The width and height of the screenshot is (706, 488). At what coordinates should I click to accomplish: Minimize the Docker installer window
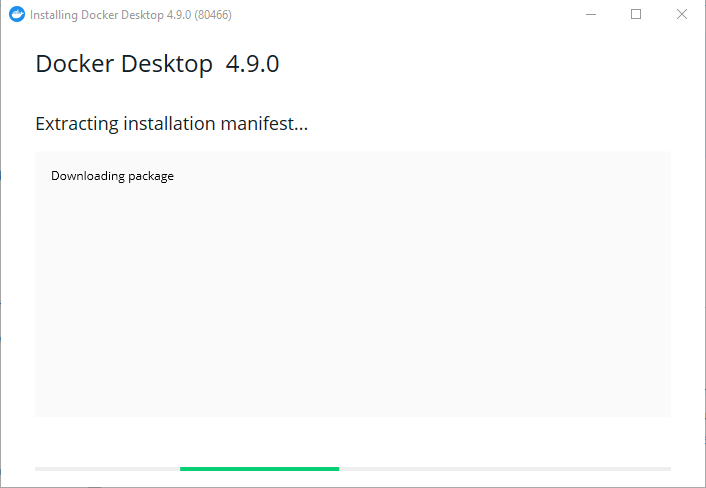click(589, 15)
